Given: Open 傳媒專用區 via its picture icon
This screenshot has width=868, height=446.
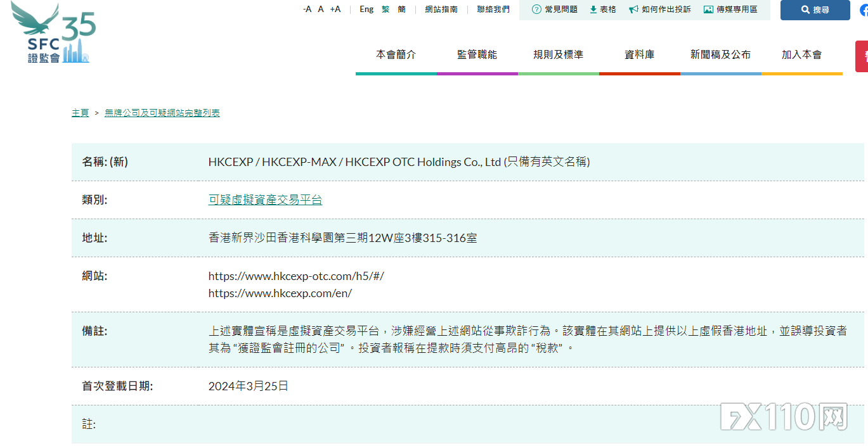Looking at the screenshot, I should point(708,10).
